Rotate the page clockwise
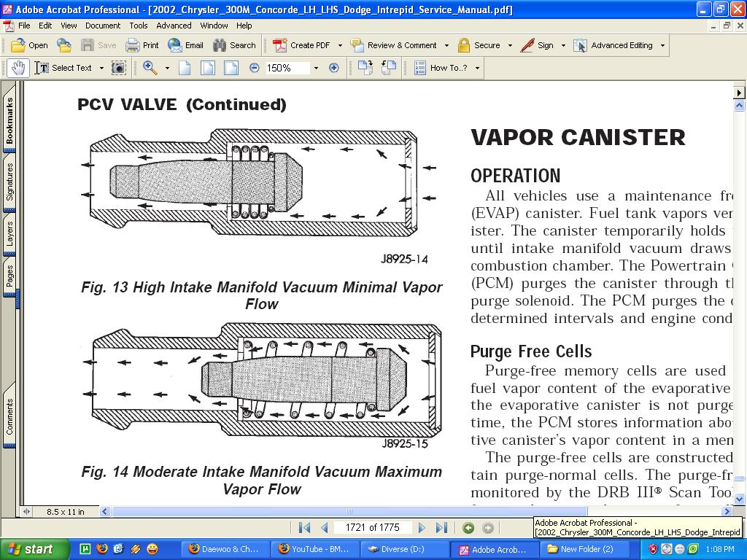 pos(365,68)
